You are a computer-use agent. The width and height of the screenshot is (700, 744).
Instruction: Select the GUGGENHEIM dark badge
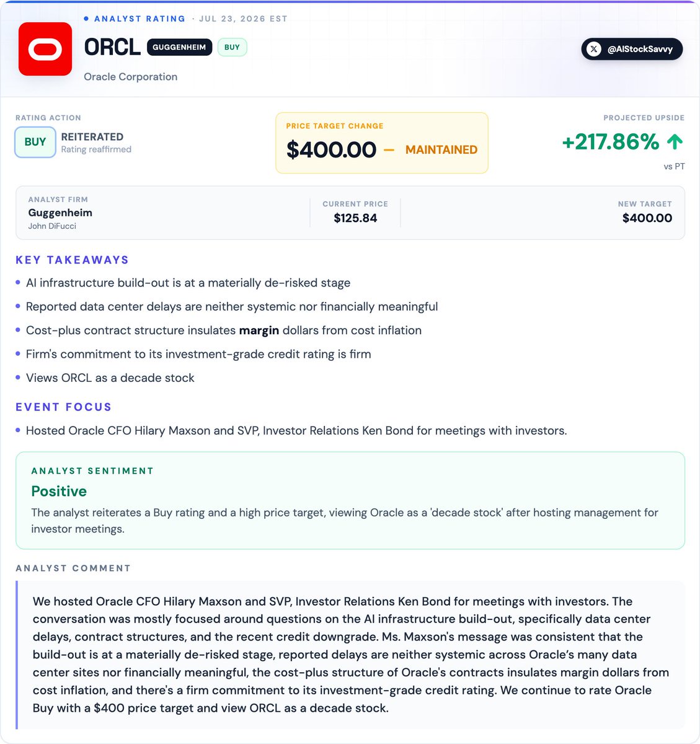(180, 47)
